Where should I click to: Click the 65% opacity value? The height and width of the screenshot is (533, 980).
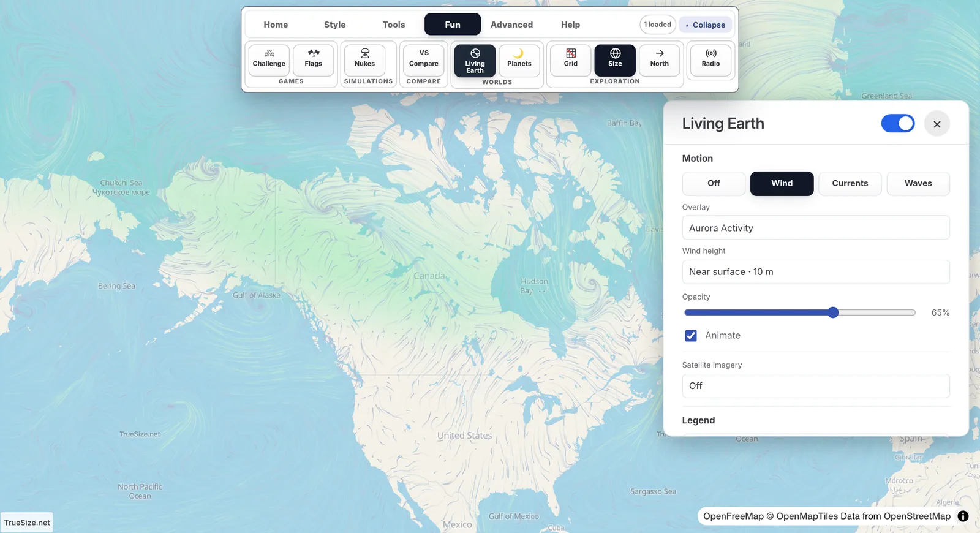(x=940, y=312)
